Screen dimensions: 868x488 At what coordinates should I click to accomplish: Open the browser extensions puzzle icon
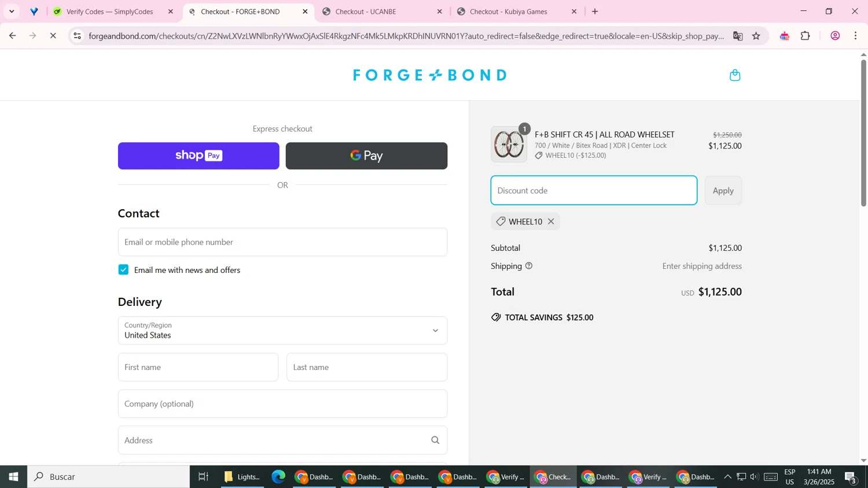pyautogui.click(x=806, y=36)
